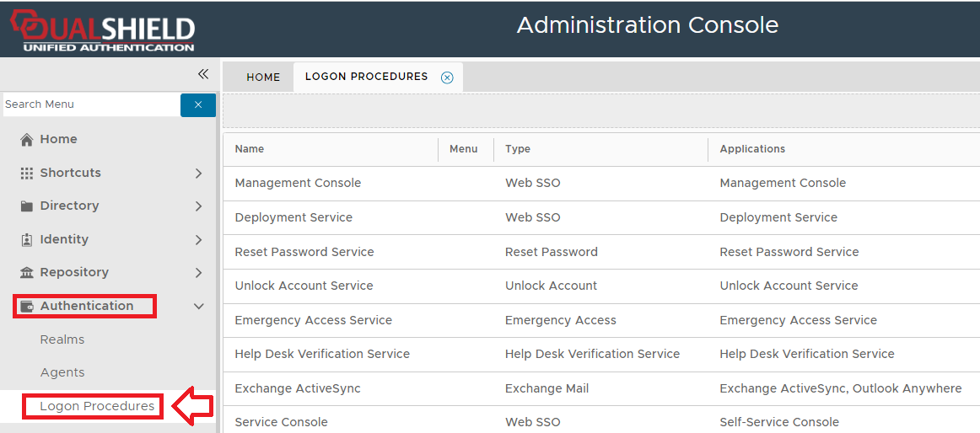Screen dimensions: 980x433
Task: Click the Home house icon
Action: pyautogui.click(x=27, y=140)
